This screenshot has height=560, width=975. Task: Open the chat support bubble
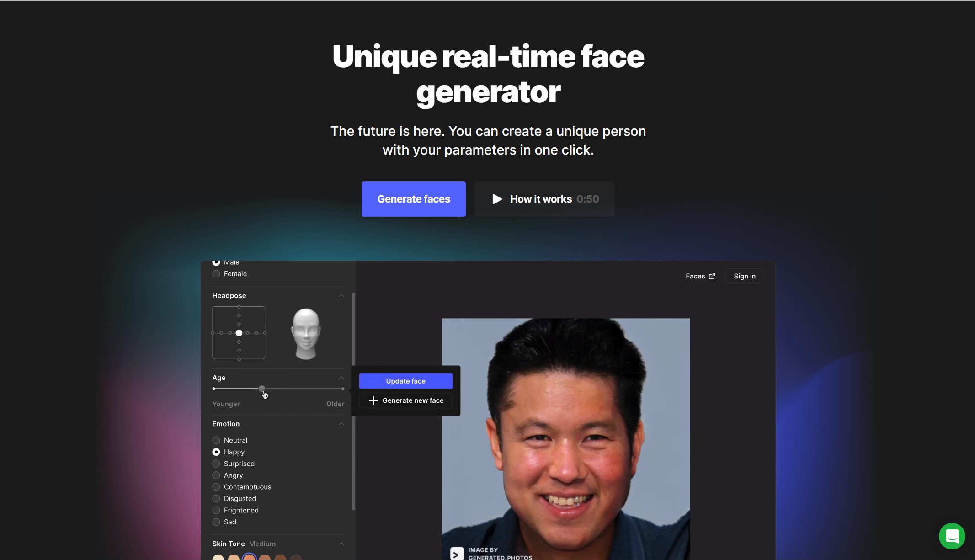951,536
